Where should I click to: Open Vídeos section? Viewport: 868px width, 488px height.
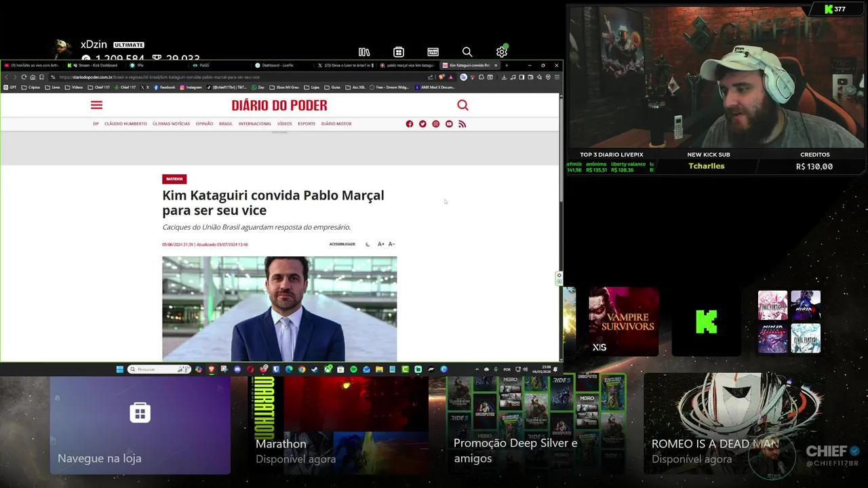tap(284, 124)
